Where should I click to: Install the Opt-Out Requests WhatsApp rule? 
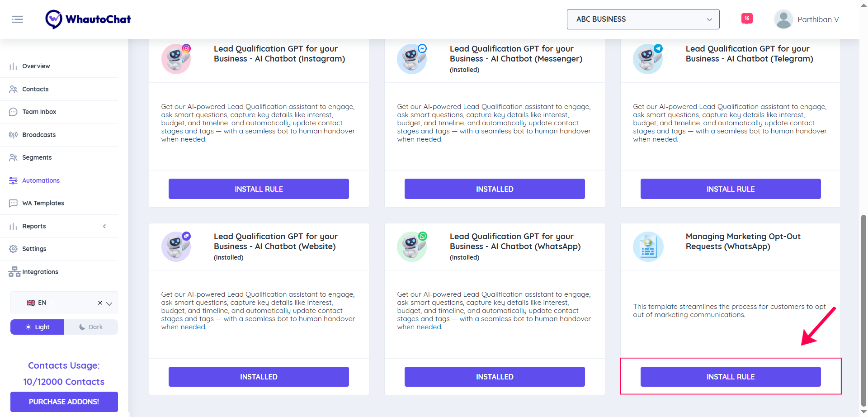730,377
